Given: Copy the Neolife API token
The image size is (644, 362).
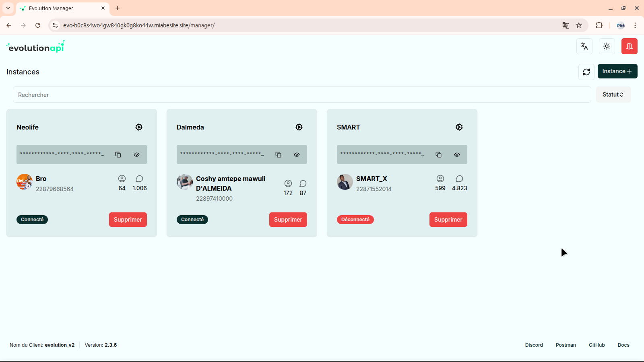Looking at the screenshot, I should tap(118, 154).
